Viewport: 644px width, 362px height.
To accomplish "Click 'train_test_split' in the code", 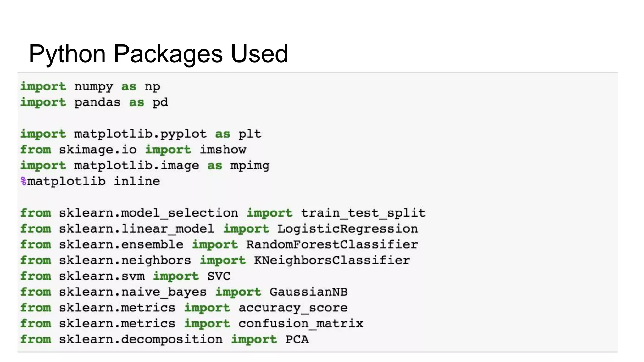I will (x=363, y=213).
